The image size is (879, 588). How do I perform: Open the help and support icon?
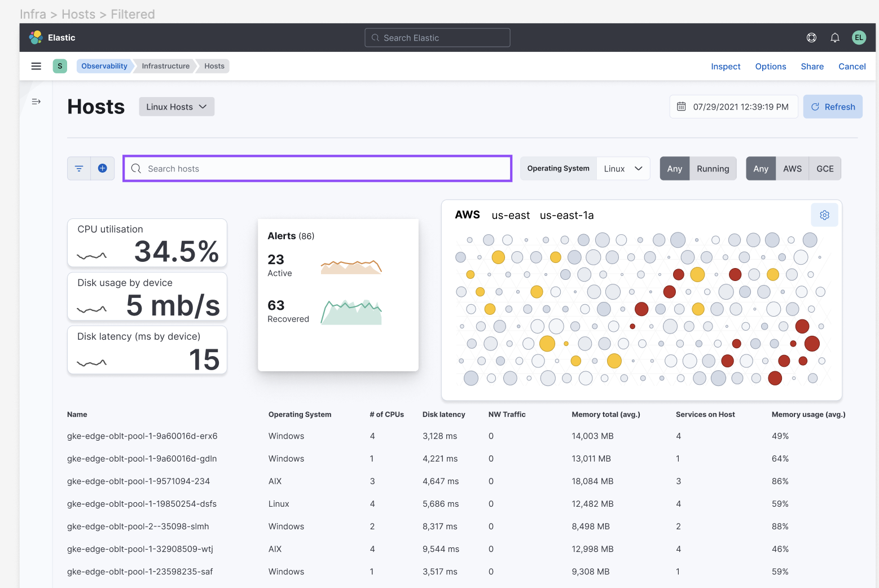(x=811, y=37)
